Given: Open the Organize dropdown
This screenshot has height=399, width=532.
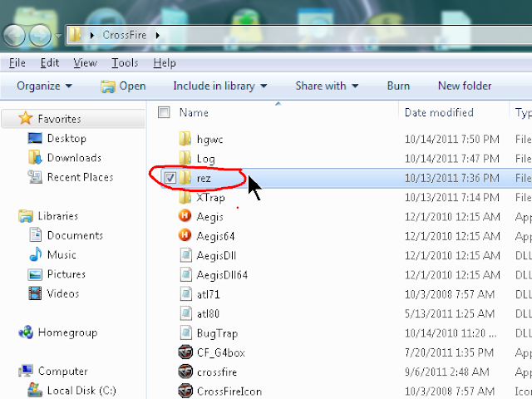Looking at the screenshot, I should coord(44,86).
